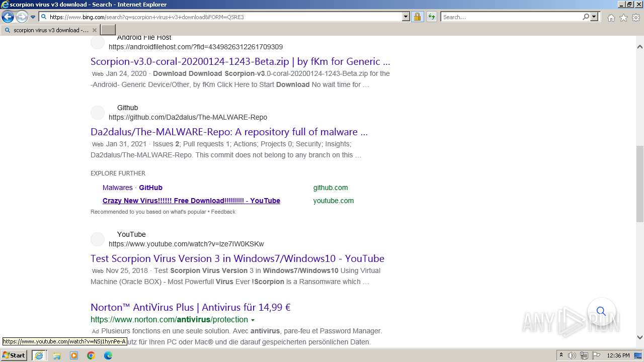
Task: Click the vertical scrollbar thumb
Action: click(x=639, y=185)
